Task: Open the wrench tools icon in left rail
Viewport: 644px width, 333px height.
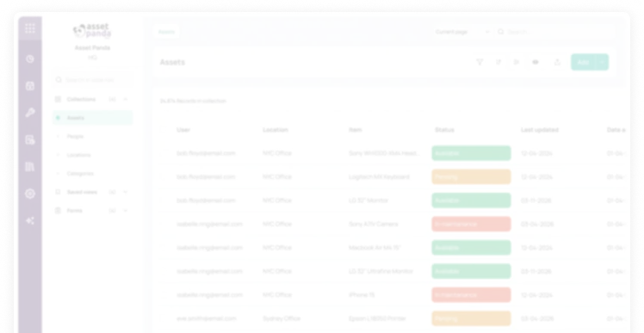Action: [30, 113]
